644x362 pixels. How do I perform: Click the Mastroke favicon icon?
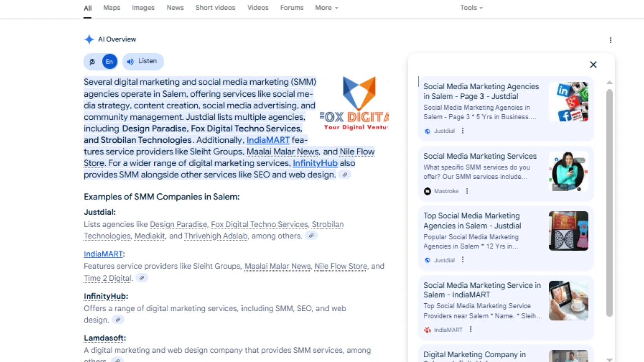click(x=427, y=191)
